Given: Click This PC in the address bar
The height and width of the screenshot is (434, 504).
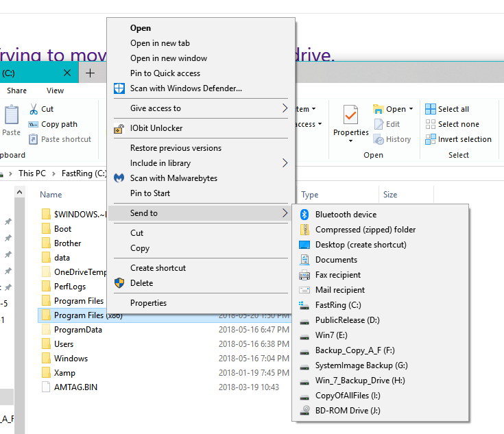Looking at the screenshot, I should (32, 173).
